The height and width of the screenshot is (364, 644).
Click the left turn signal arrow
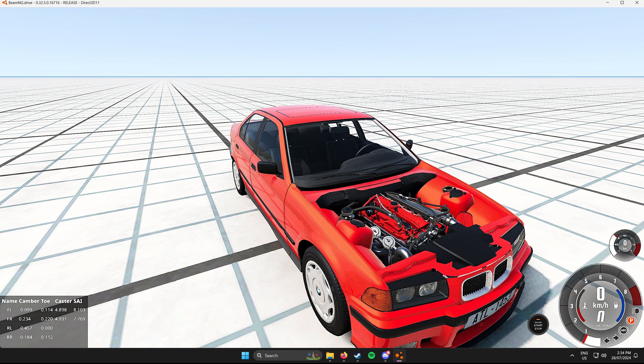[x=606, y=341]
